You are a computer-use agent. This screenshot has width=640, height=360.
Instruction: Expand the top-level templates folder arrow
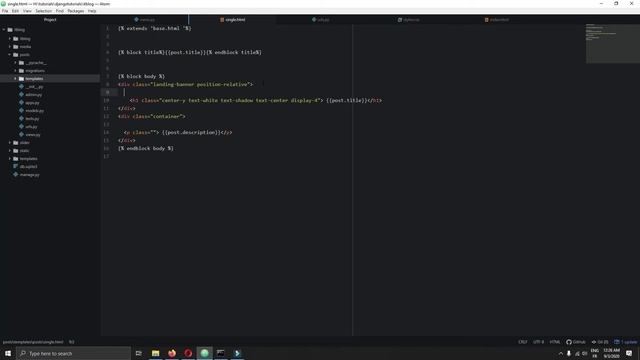click(10, 159)
